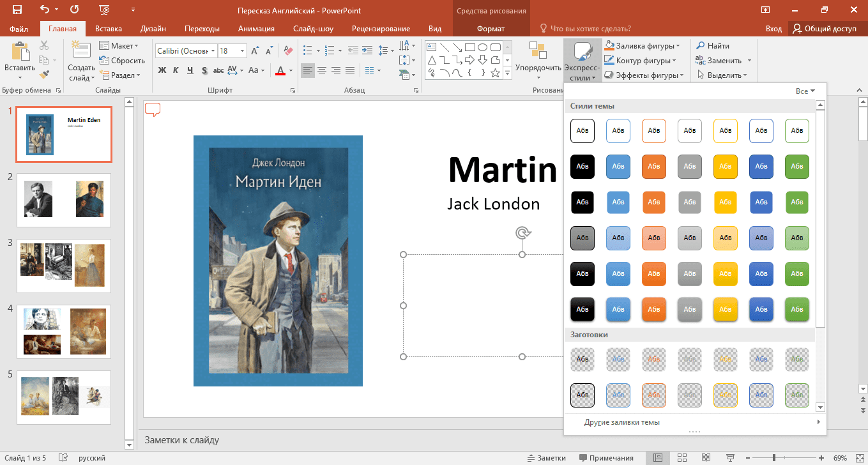This screenshot has width=868, height=465.
Task: Increase the list indent level
Action: point(367,50)
